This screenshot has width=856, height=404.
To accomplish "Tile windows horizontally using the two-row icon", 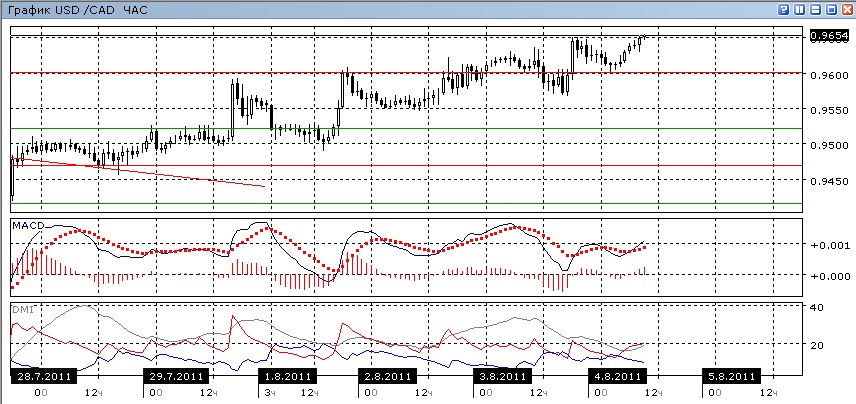I will [816, 10].
